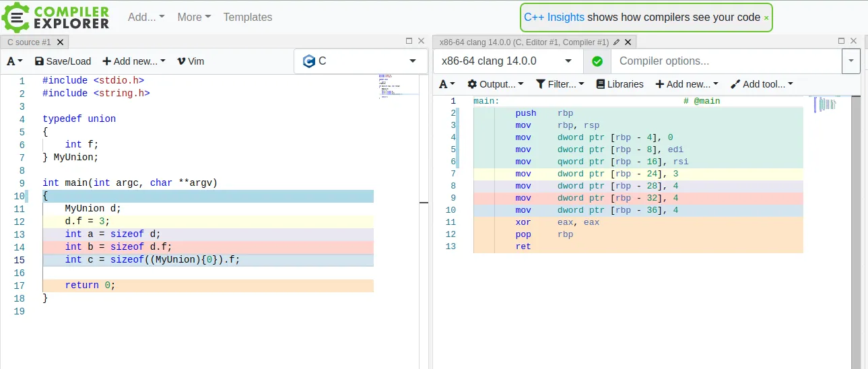Click the assembly pane vertical scrollbar

[x=856, y=232]
